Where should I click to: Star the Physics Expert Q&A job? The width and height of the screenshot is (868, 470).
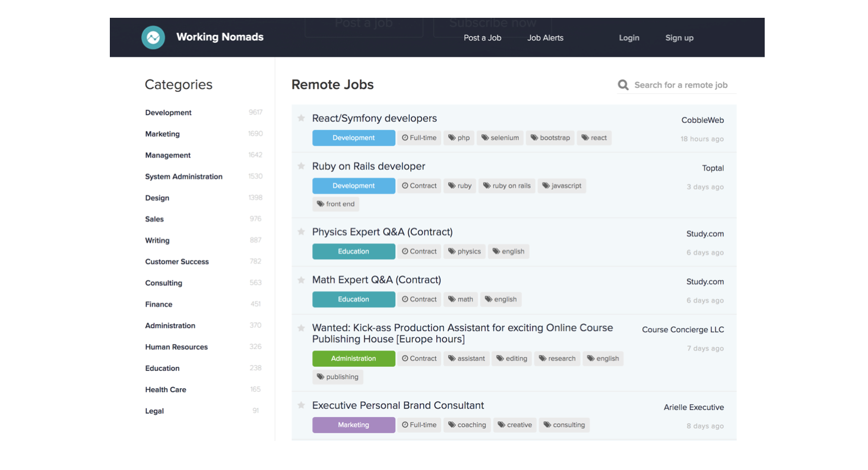(301, 232)
